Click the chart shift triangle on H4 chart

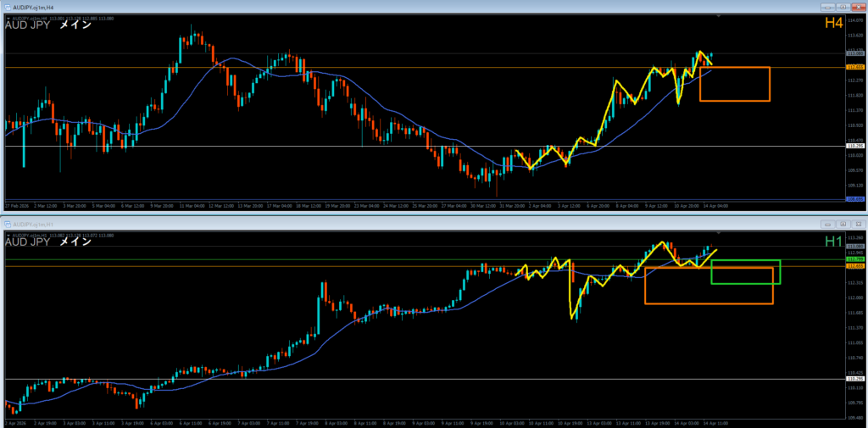720,16
